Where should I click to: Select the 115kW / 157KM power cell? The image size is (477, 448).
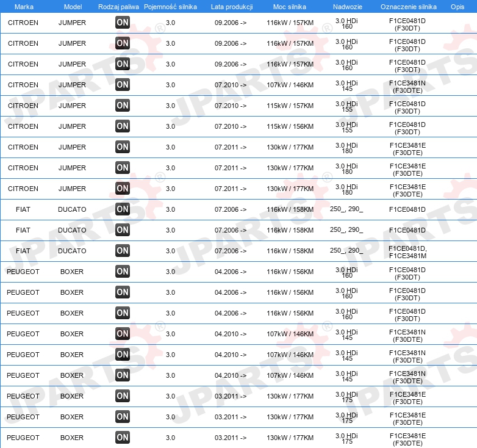click(x=290, y=106)
